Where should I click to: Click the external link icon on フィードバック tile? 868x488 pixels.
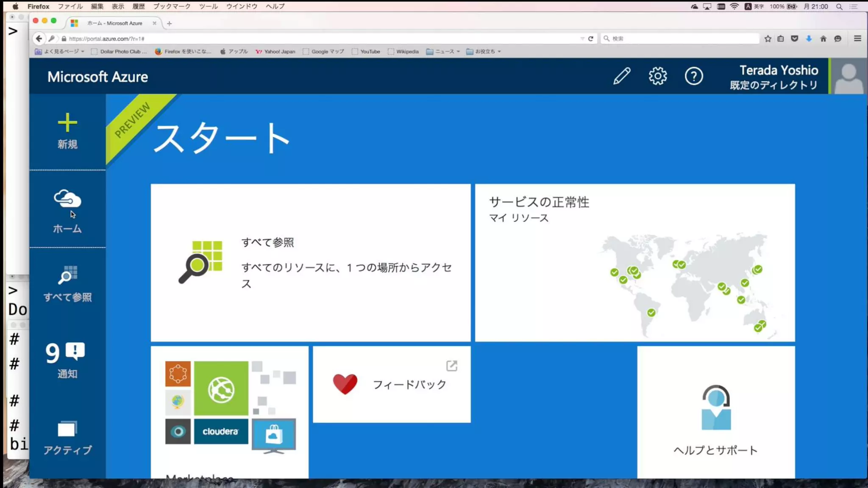[x=452, y=366]
